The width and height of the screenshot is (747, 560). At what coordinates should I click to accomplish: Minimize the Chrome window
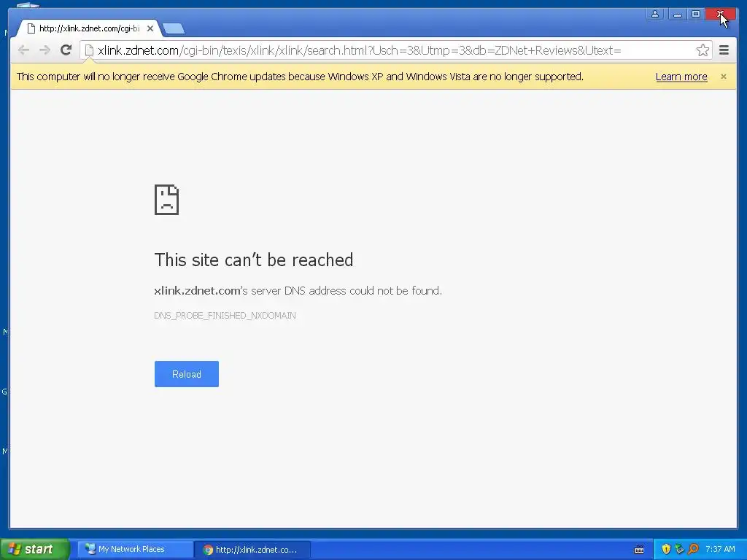pyautogui.click(x=677, y=15)
